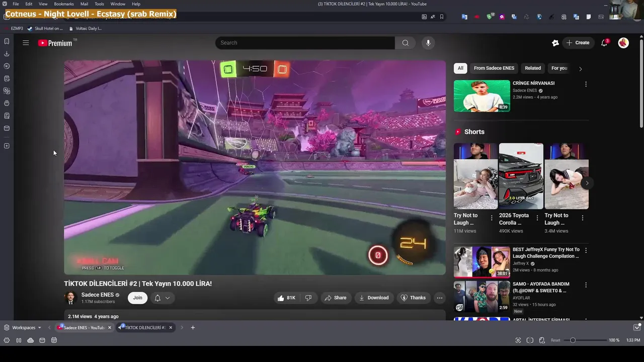Open the Sadece ENES channel name link
Screen dimensions: 644x362
[x=98, y=295]
